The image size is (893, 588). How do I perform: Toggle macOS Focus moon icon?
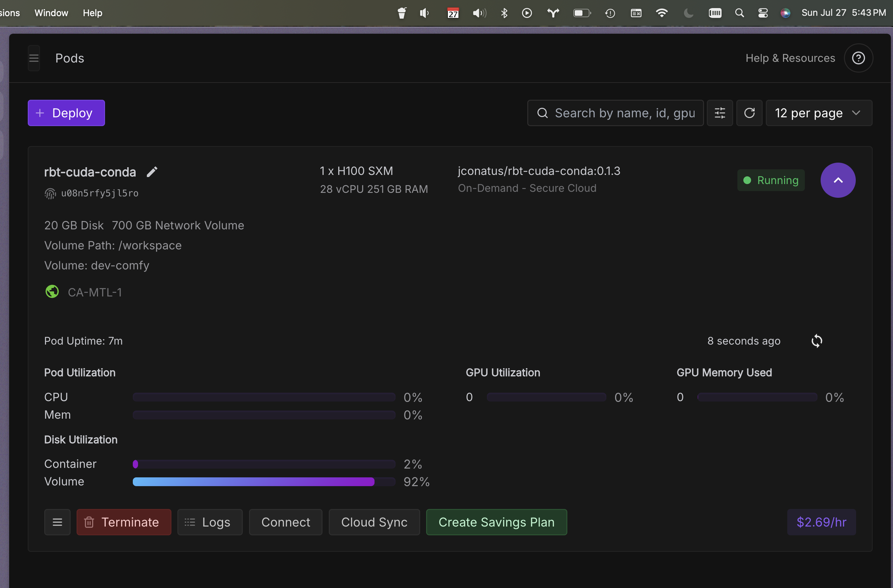pos(688,13)
